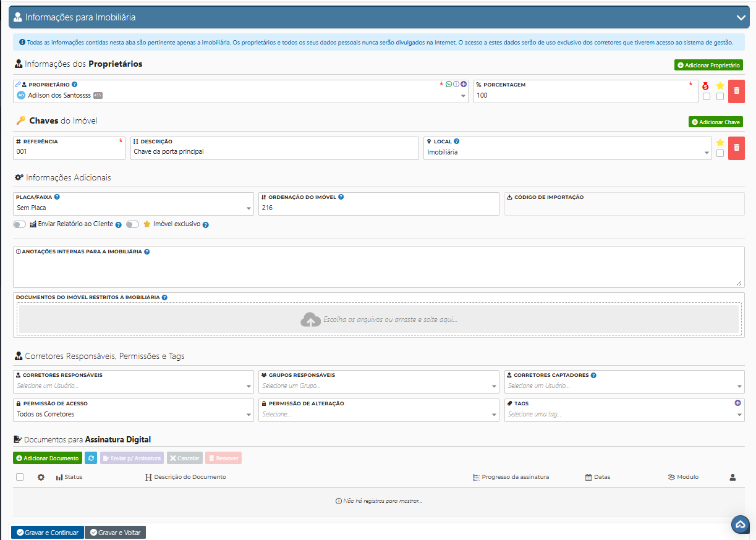756x540 pixels.
Task: Collapse the Informações para Imobiliária panel
Action: [x=740, y=17]
